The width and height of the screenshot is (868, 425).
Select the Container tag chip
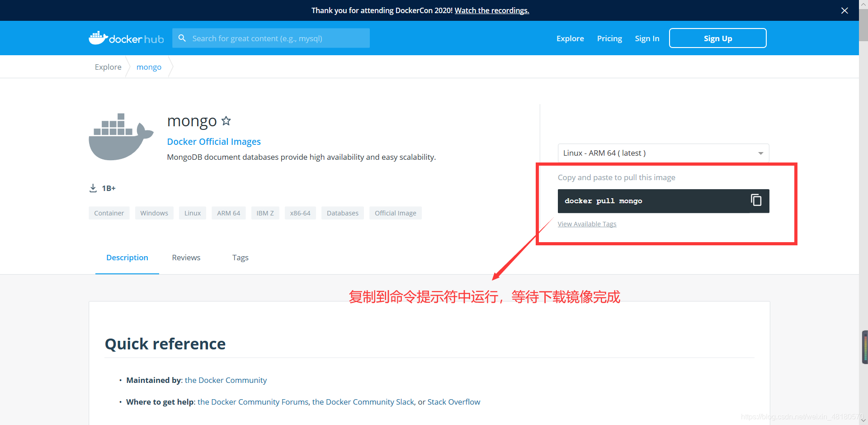(x=109, y=213)
